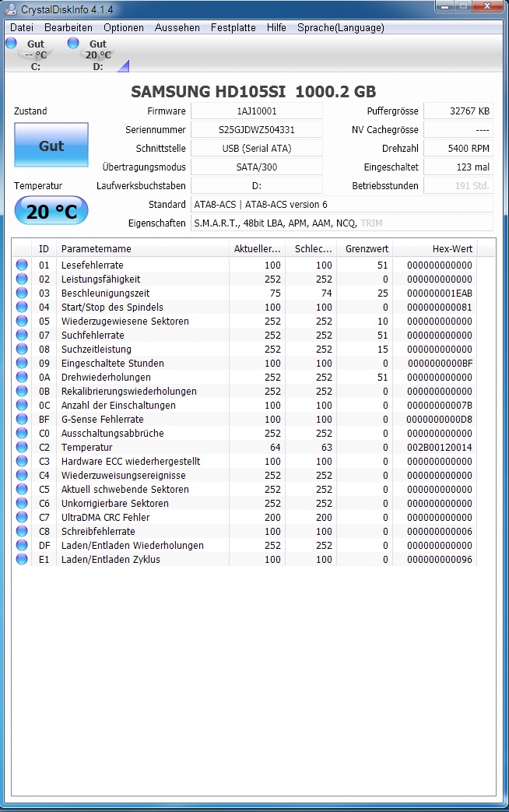Open the Sprache(Language) menu
The image size is (509, 812).
point(341,27)
